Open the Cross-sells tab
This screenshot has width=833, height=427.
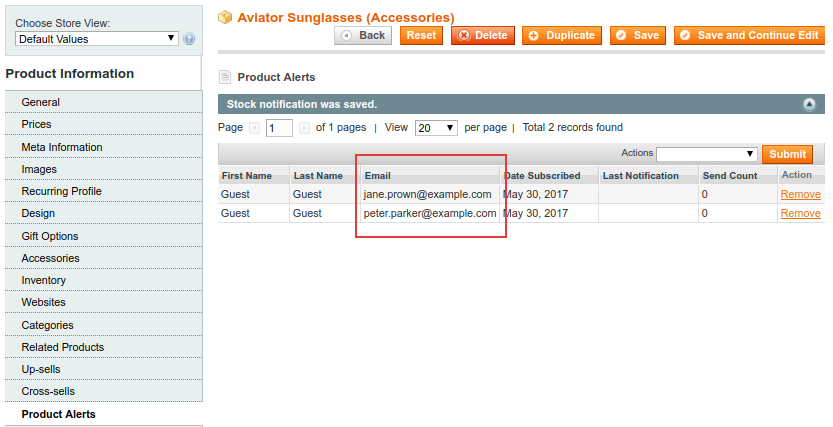104,391
